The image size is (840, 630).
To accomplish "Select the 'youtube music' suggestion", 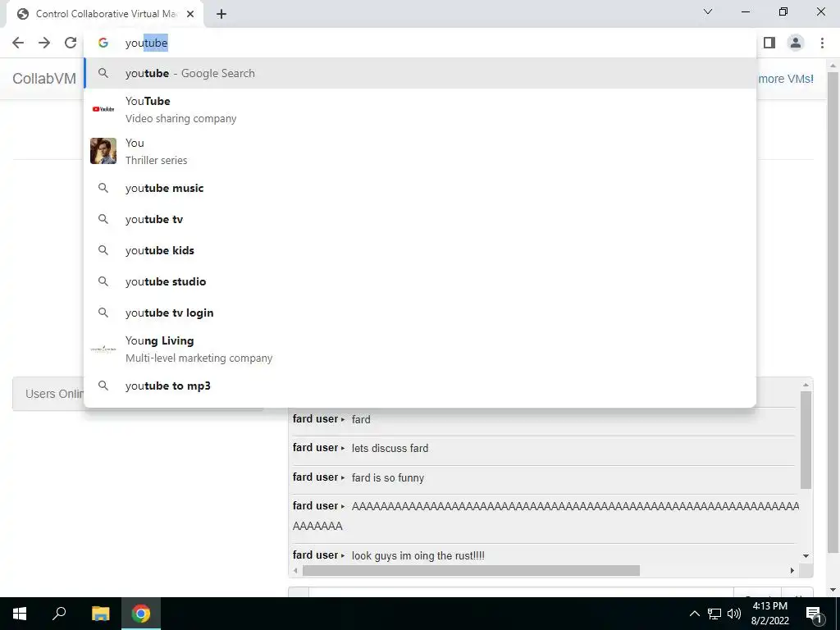I will (x=420, y=188).
